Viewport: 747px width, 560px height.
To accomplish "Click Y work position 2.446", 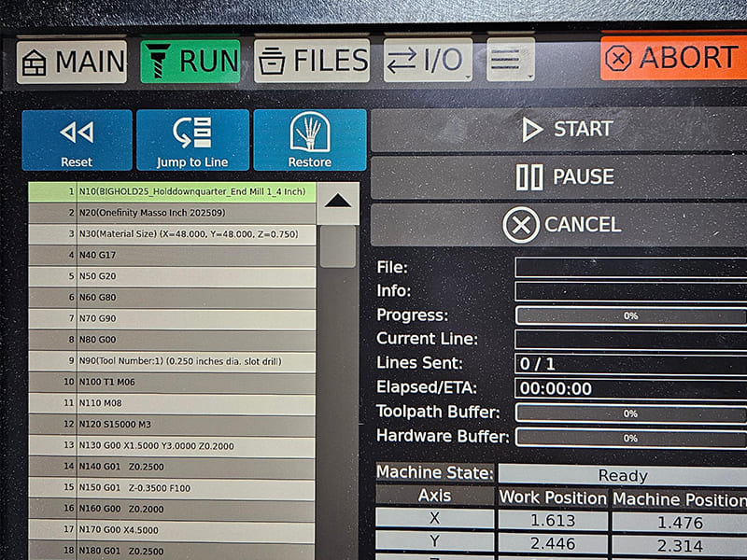I will [x=553, y=543].
